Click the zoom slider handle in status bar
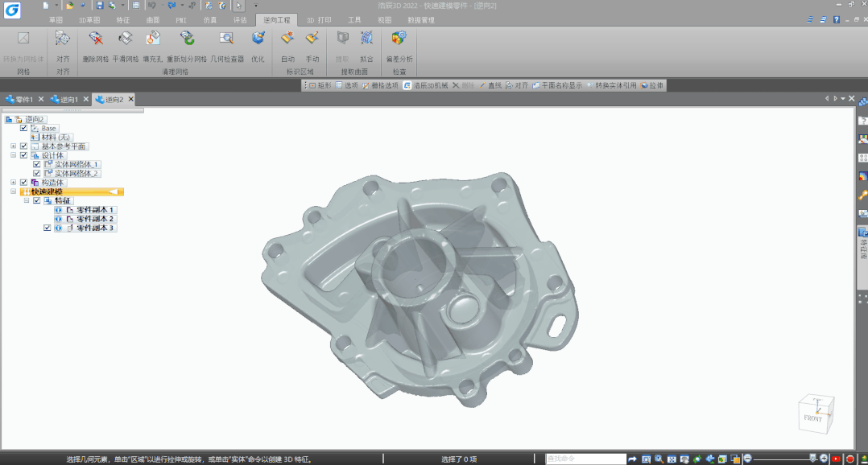Image resolution: width=868 pixels, height=465 pixels. tap(812, 459)
